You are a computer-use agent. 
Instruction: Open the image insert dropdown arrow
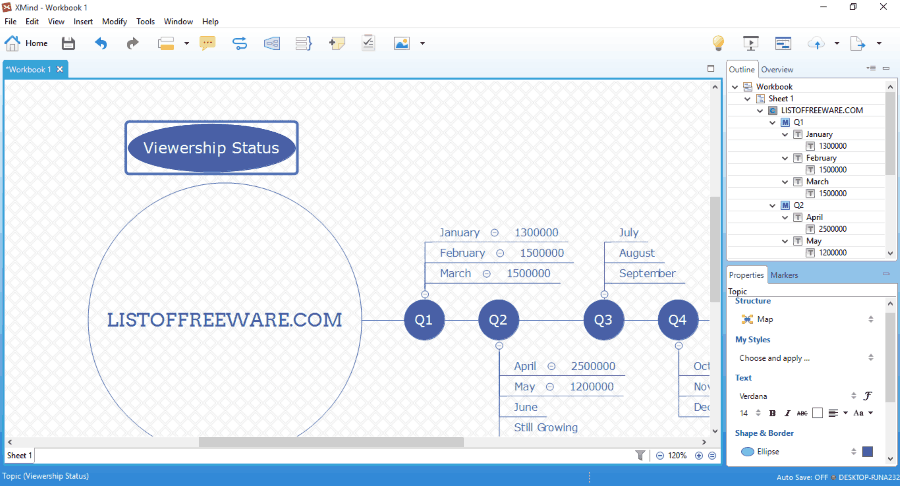pyautogui.click(x=422, y=43)
